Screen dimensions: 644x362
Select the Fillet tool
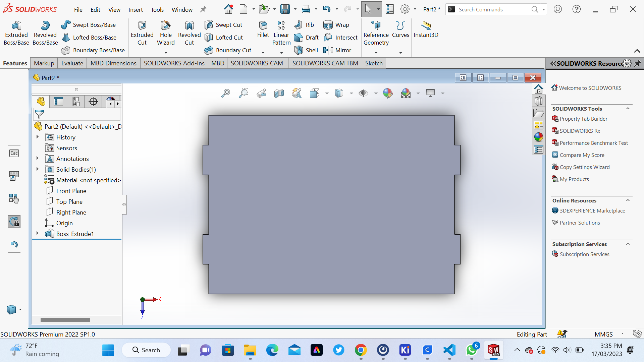[263, 29]
